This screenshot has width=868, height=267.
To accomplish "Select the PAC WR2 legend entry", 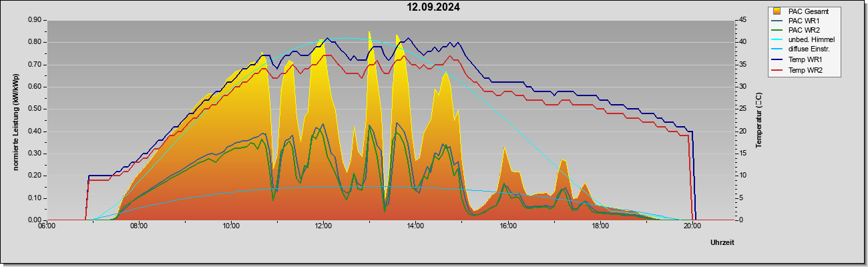I will (798, 30).
